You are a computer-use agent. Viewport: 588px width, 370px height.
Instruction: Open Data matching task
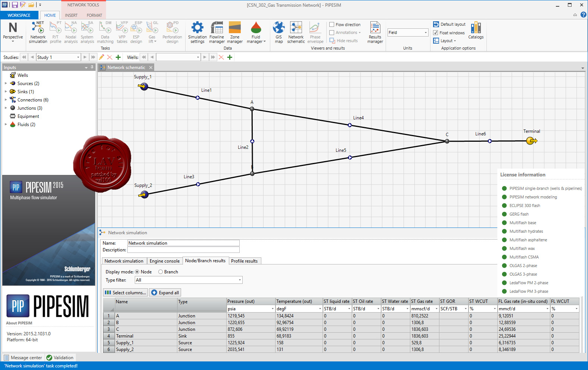point(105,32)
